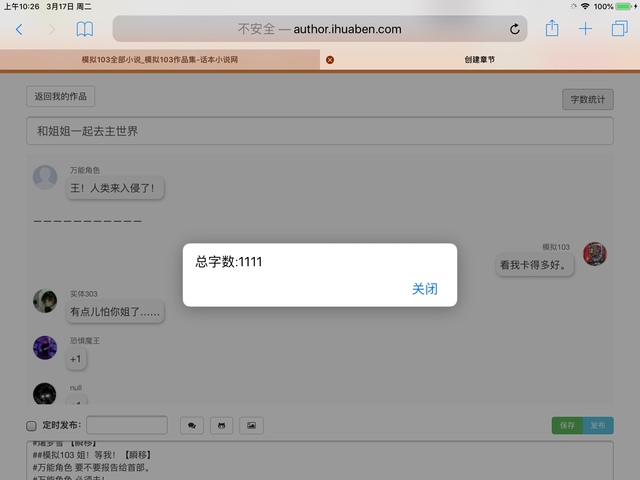Image resolution: width=640 pixels, height=480 pixels.
Task: Dismiss the word count dialog with 关闭
Action: coord(424,289)
